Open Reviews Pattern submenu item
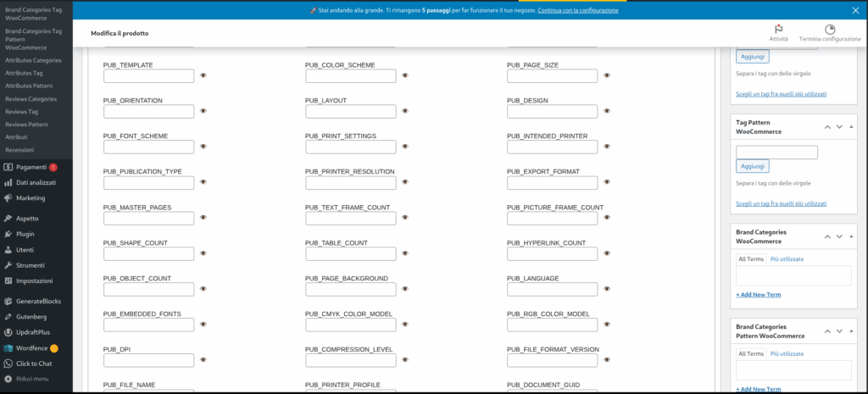This screenshot has height=394, width=868. (x=26, y=125)
